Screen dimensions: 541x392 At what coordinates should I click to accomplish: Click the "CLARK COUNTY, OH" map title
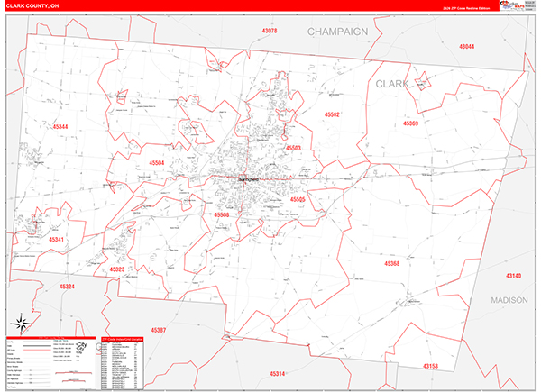[32, 6]
